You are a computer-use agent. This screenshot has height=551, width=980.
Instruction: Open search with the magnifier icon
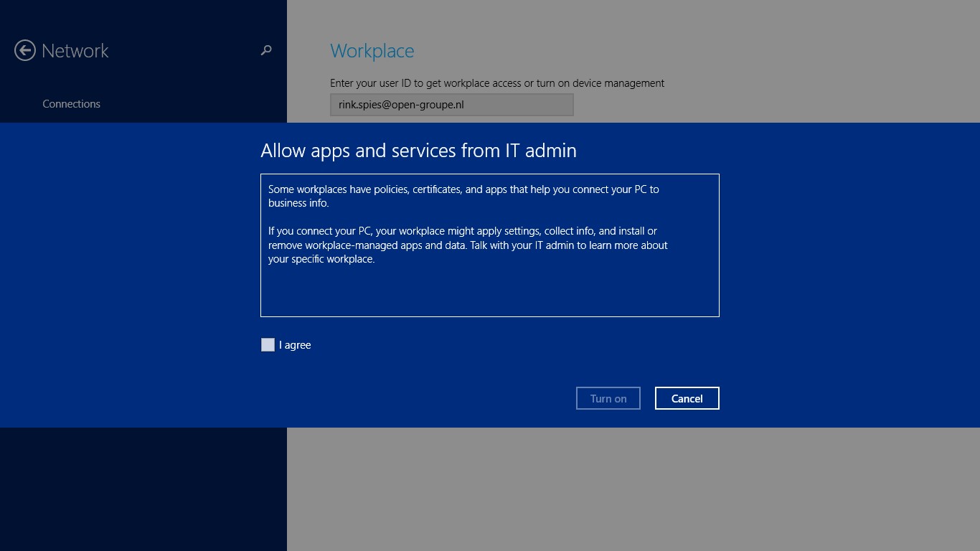coord(266,50)
